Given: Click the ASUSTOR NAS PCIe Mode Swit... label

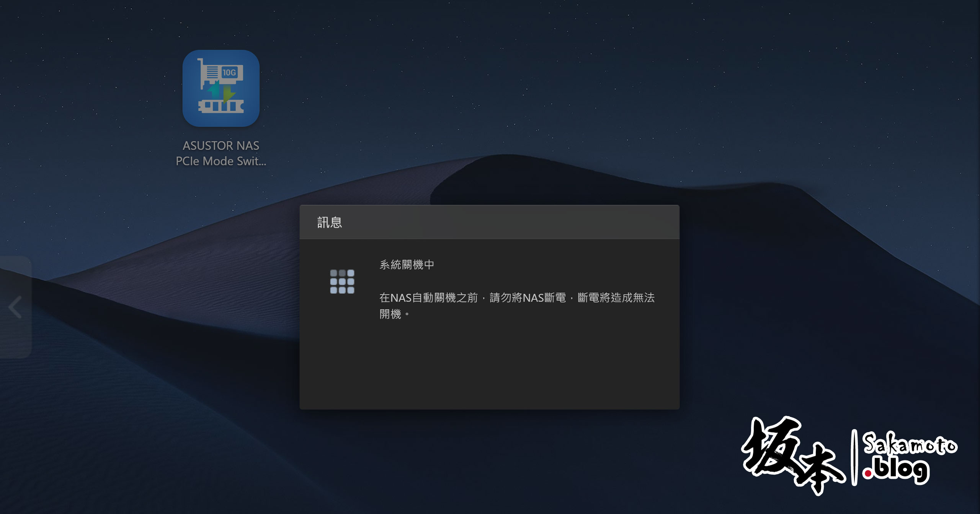Looking at the screenshot, I should point(221,153).
